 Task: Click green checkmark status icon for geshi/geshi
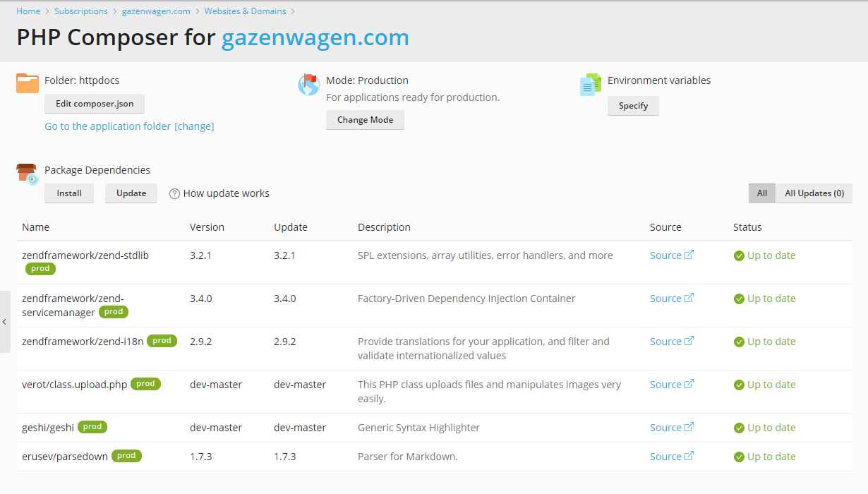point(739,428)
